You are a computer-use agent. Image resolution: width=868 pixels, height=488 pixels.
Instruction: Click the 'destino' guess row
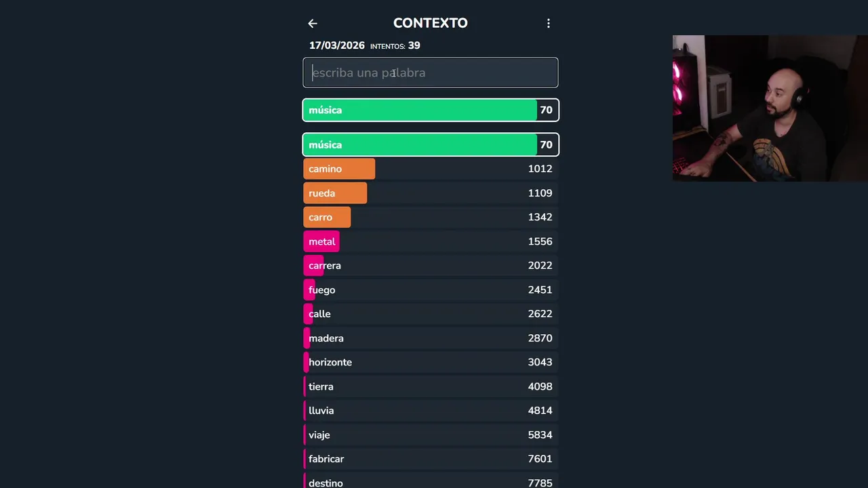431,482
